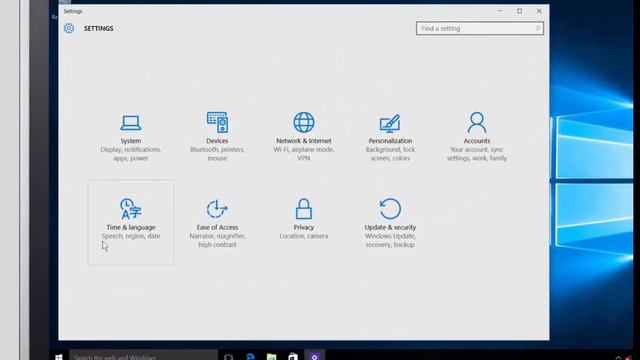
Task: Open Devices settings for Bluetooth and printers
Action: pos(217,137)
